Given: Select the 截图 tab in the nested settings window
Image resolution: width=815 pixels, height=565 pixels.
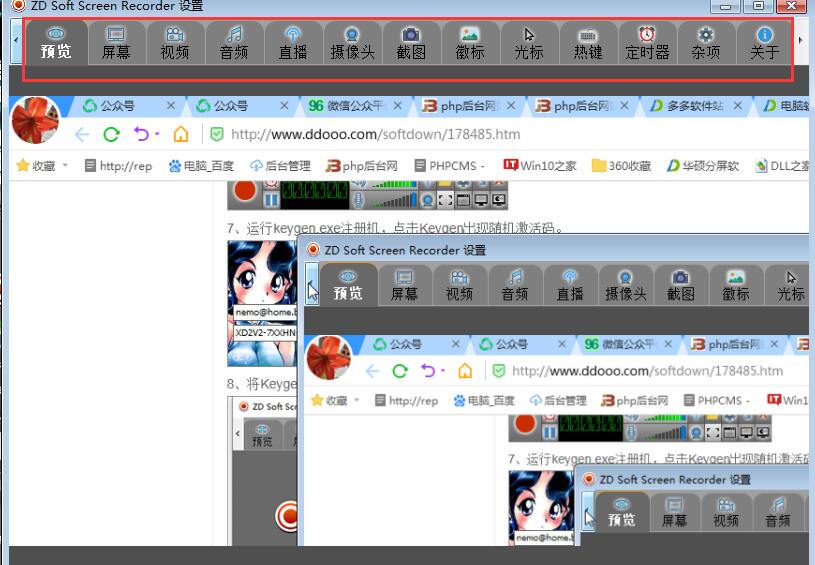Looking at the screenshot, I should point(681,285).
